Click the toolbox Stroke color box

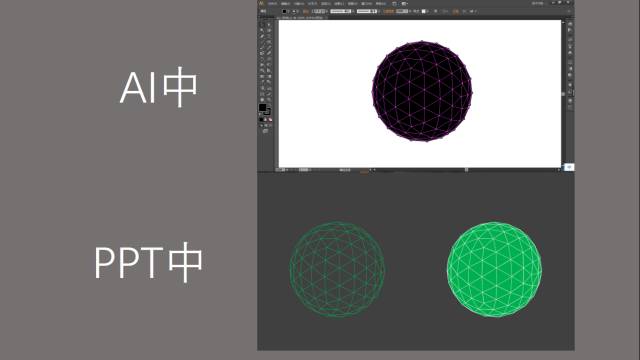268,112
